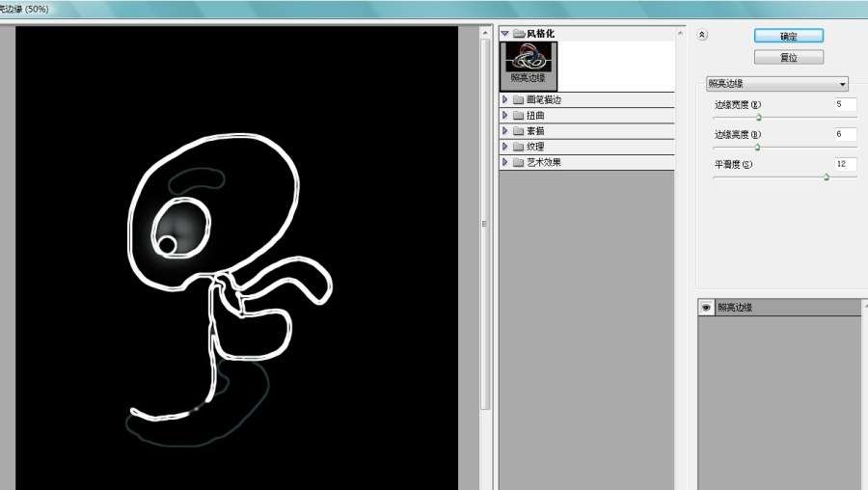Click the 平滑度 value field
The width and height of the screenshot is (868, 490).
tap(845, 164)
